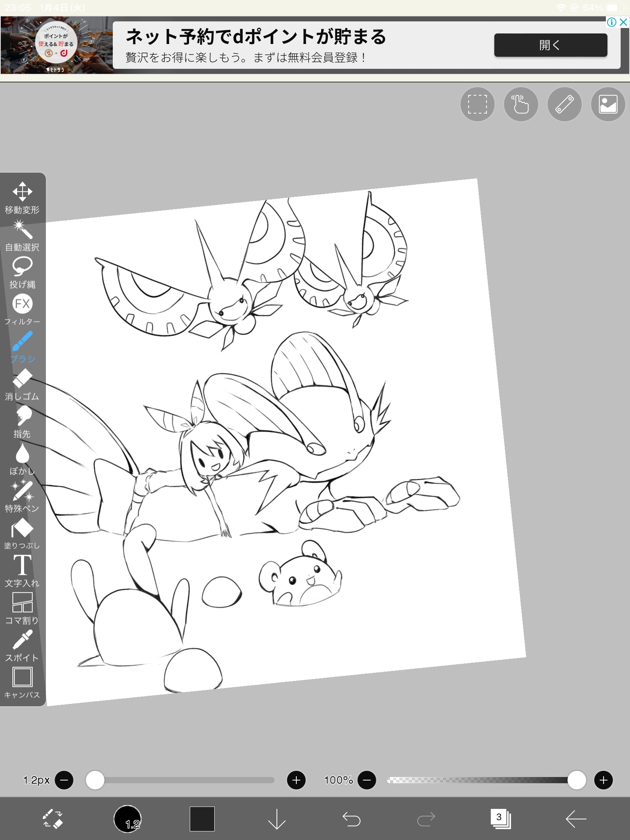Choose the 塗りつぶし bucket fill tool
The width and height of the screenshot is (630, 840).
(22, 534)
